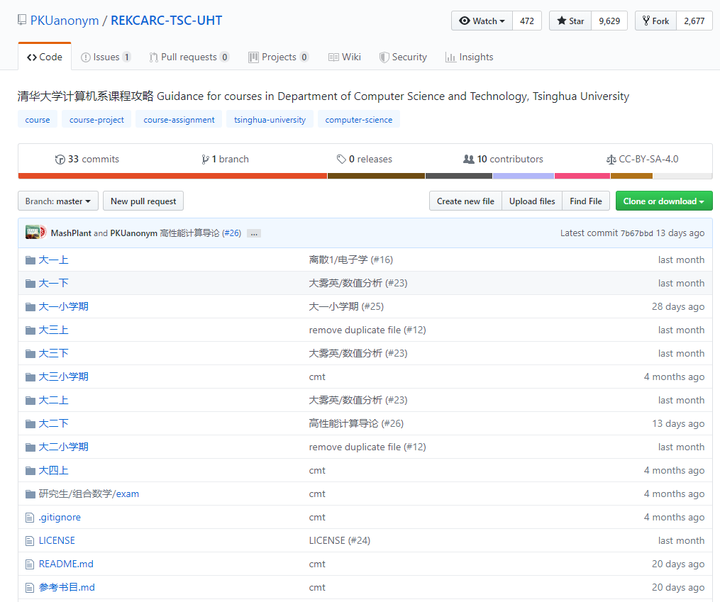Click the git branch icon by 1 branch

point(205,159)
